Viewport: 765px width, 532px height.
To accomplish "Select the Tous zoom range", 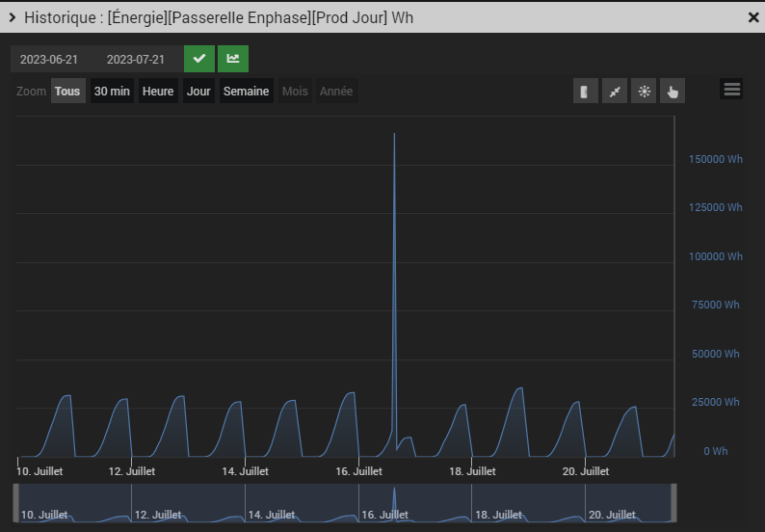I will (67, 92).
